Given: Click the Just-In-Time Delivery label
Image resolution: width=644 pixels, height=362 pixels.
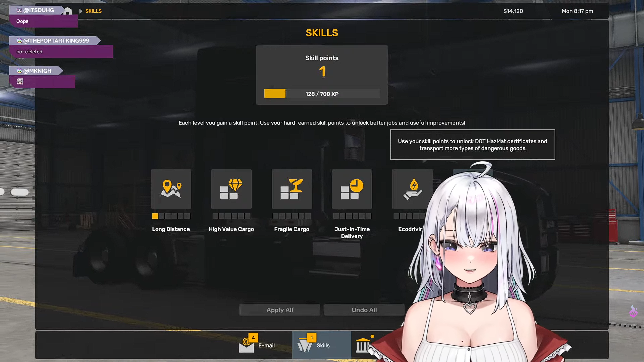Looking at the screenshot, I should (352, 233).
